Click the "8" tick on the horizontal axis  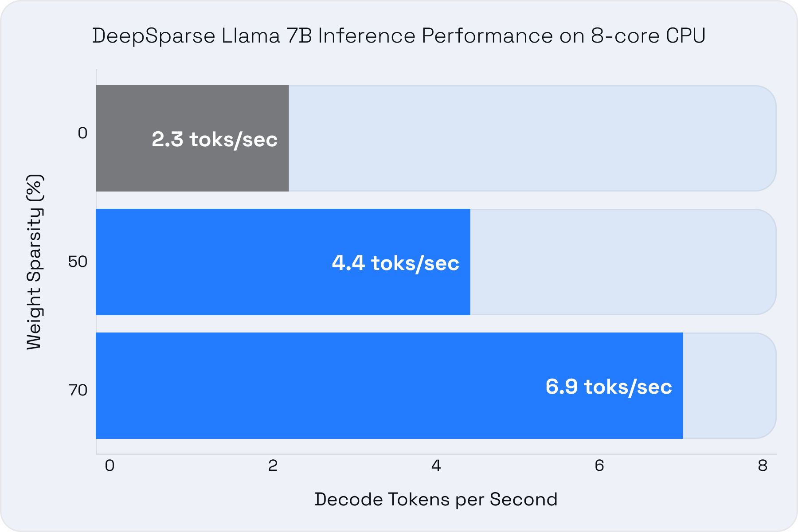click(x=763, y=465)
